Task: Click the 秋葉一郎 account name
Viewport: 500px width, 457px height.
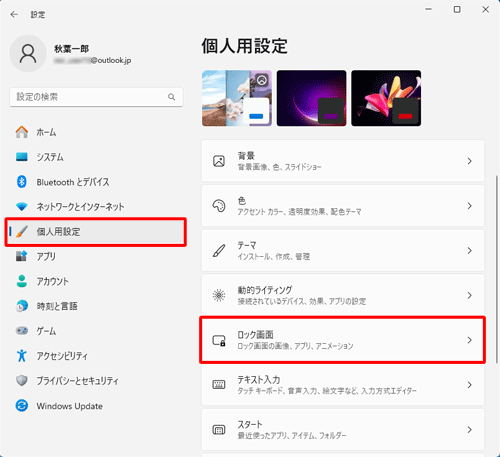Action: [x=71, y=49]
